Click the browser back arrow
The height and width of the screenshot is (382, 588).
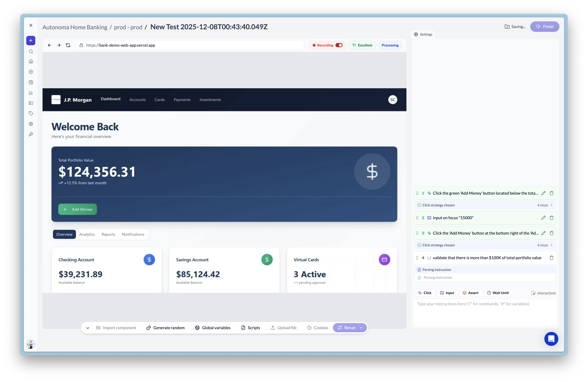(x=49, y=45)
